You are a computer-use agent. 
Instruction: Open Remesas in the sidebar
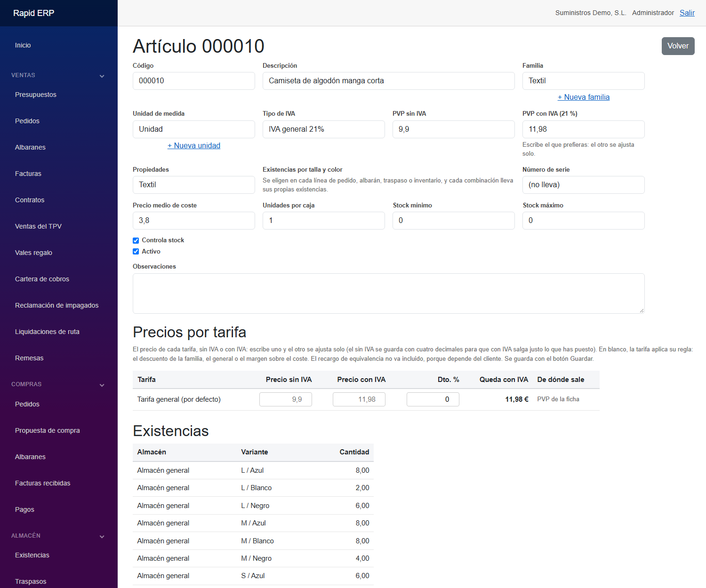29,358
